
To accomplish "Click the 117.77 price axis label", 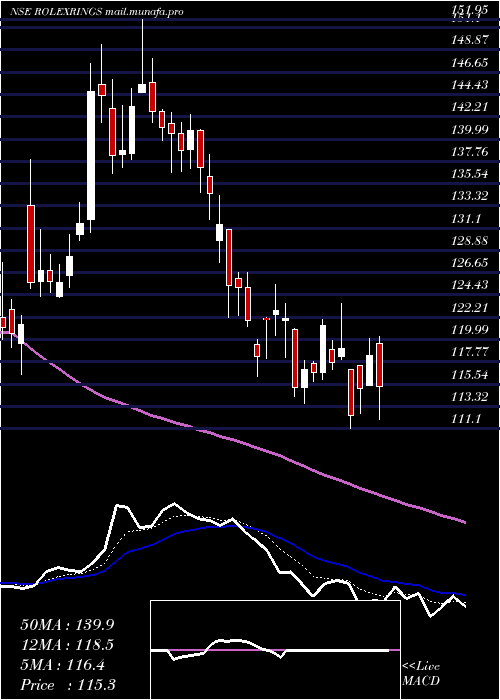I will [x=468, y=352].
